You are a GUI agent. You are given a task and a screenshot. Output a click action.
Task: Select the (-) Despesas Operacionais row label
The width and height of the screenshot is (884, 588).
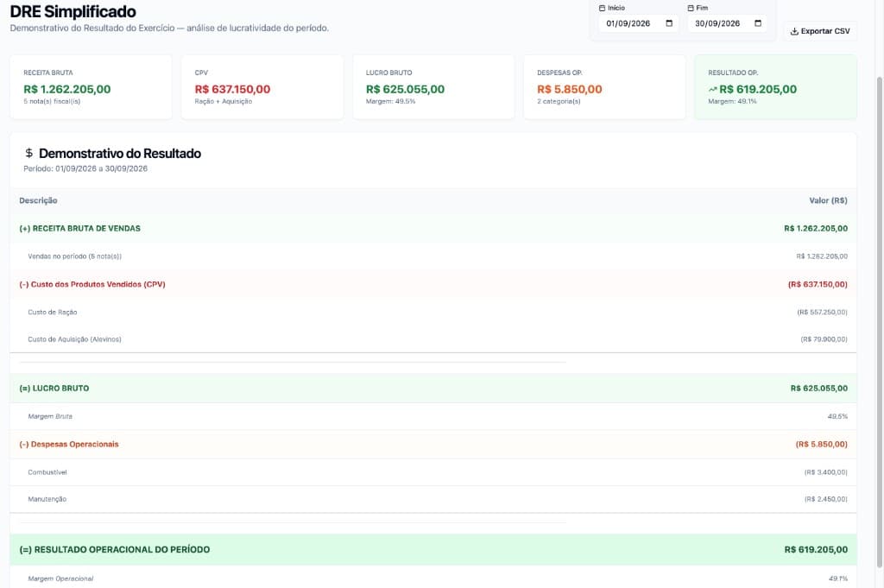coord(69,445)
